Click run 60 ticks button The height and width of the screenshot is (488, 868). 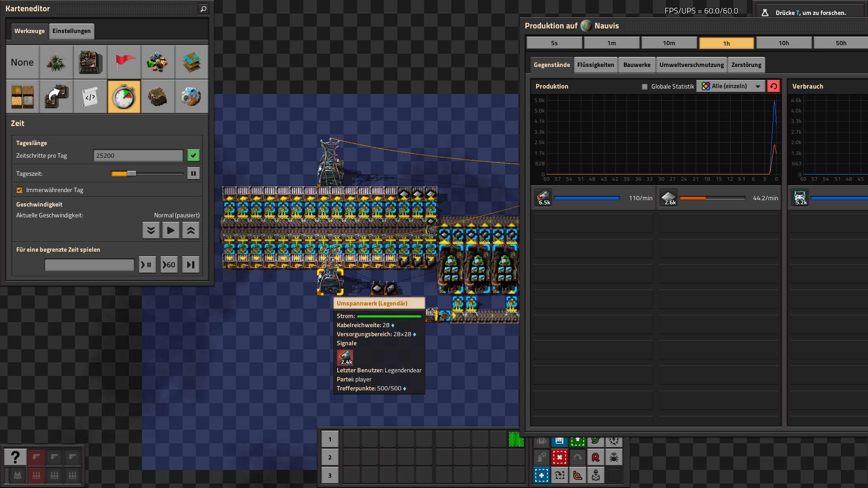[169, 265]
